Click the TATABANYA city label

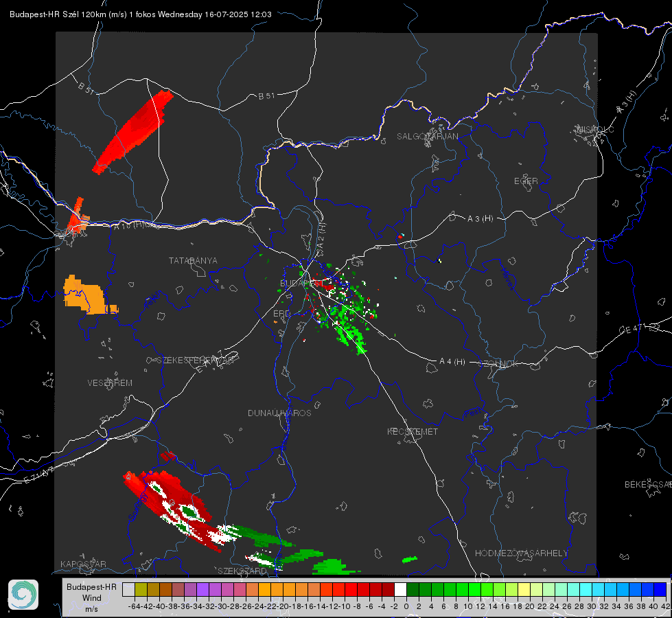pos(193,261)
